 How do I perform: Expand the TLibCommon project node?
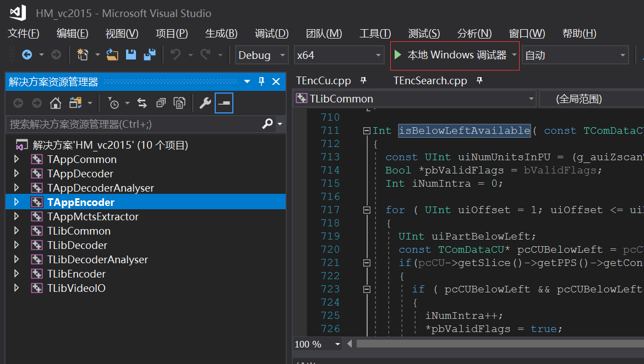coord(17,231)
